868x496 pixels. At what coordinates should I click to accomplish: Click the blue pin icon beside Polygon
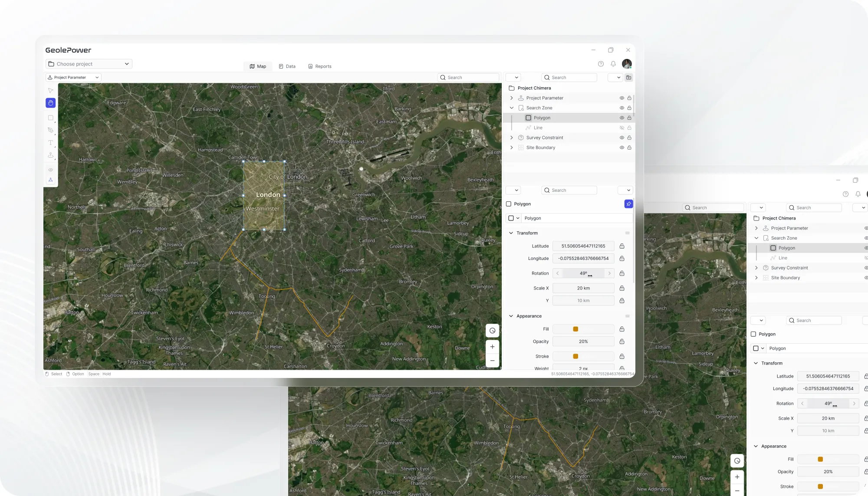[628, 204]
